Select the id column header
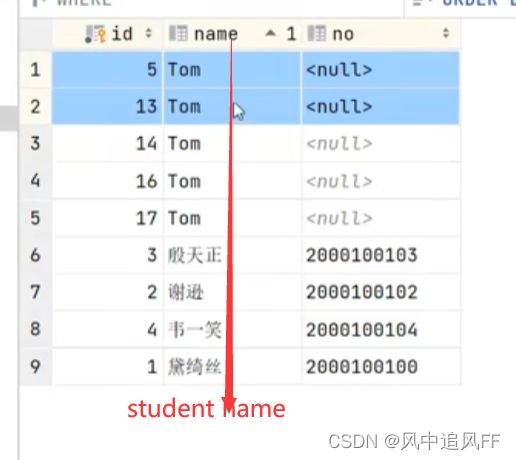This screenshot has height=460, width=516. click(x=107, y=34)
